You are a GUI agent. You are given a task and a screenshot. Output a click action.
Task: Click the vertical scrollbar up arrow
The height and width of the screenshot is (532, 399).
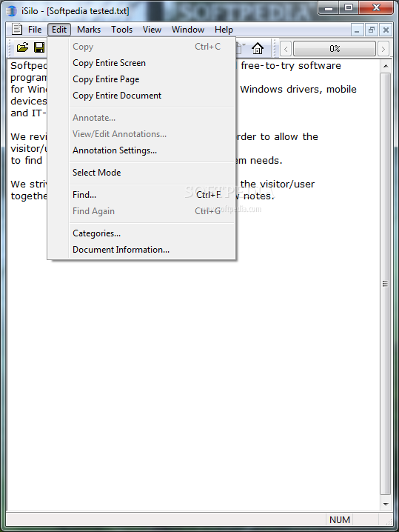click(x=386, y=66)
